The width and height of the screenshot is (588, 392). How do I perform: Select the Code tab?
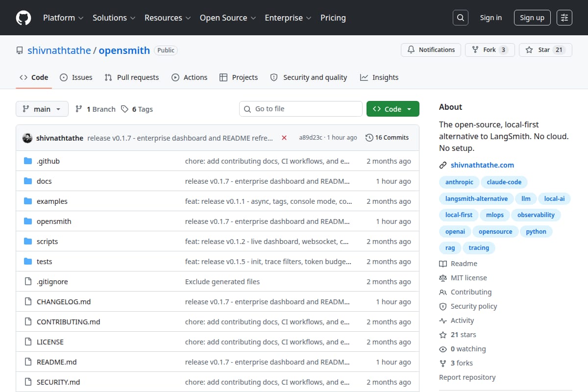34,77
